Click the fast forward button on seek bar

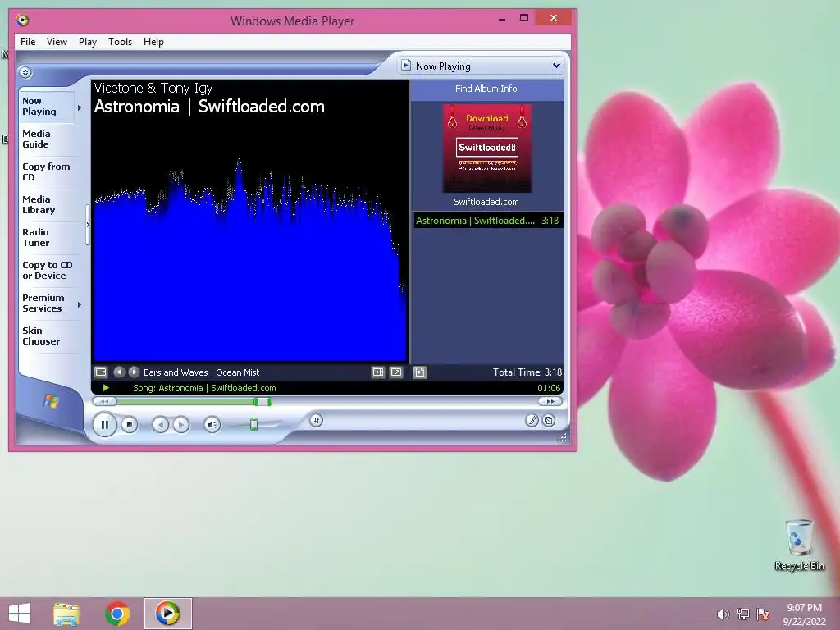click(550, 401)
